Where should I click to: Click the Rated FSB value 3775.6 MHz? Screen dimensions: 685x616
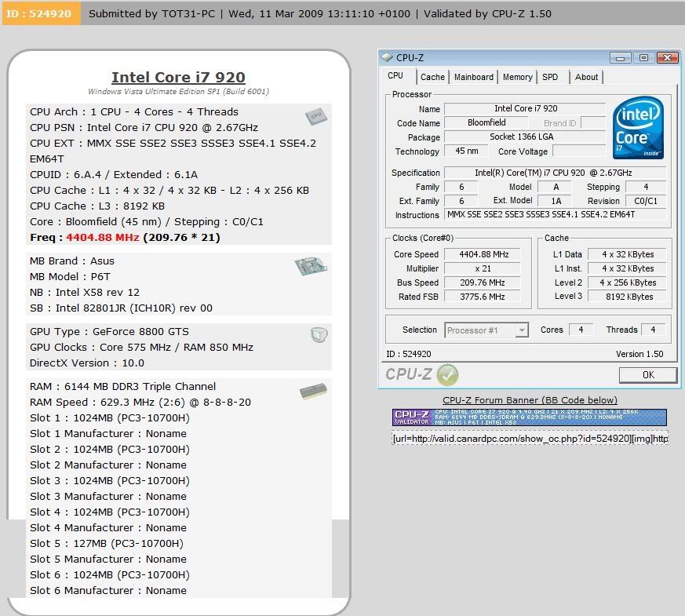click(483, 297)
